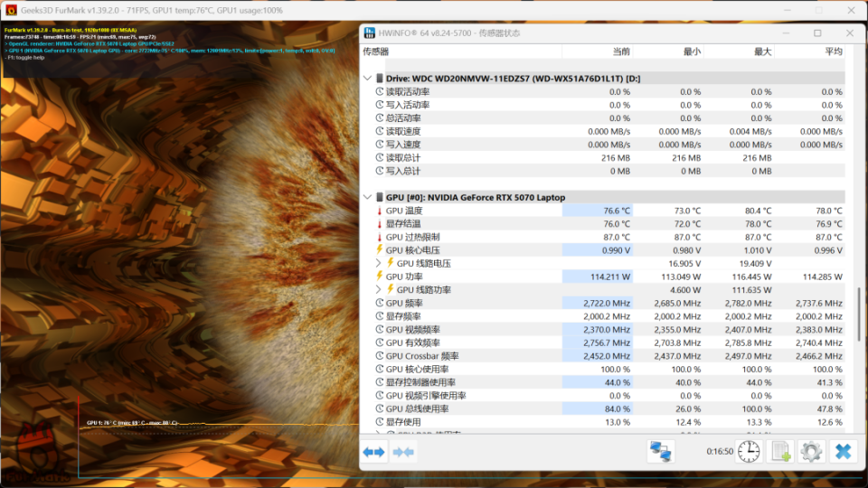Click the lightning icon beside GPU 线路电压

[x=391, y=263]
